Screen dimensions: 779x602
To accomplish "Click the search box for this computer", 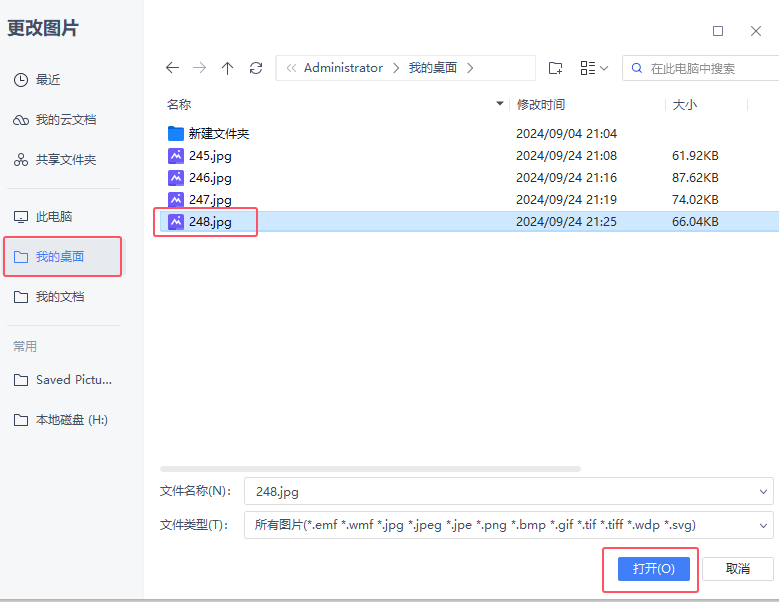I will point(701,68).
